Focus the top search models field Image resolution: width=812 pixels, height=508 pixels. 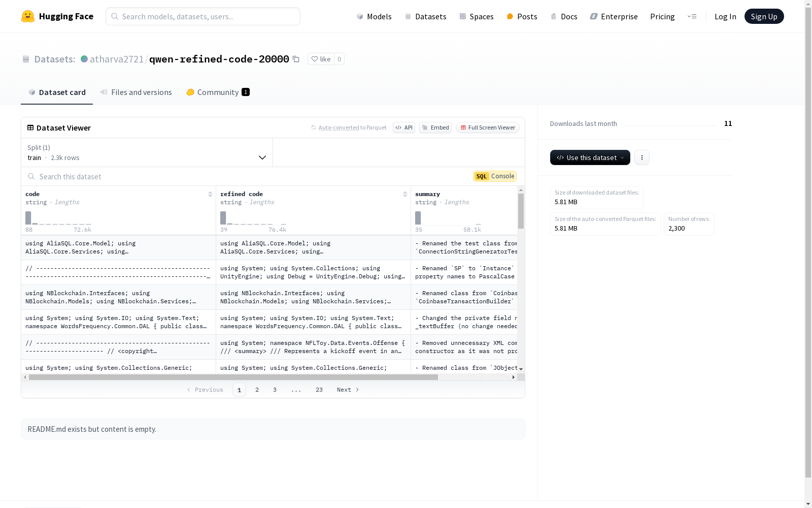pos(203,16)
